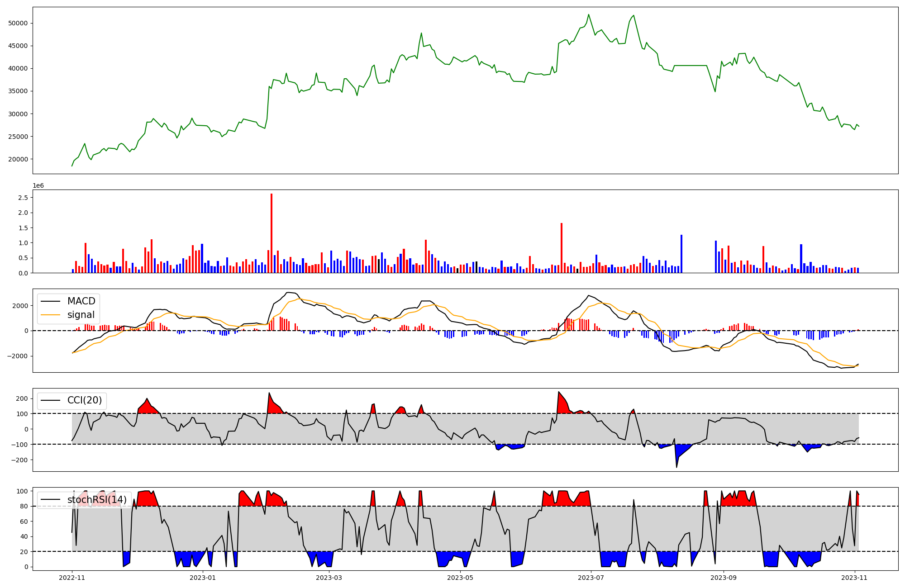Screen dimensions: 905x588
Task: Click the 80 stochRSI axis tick label
Action: pyautogui.click(x=24, y=506)
